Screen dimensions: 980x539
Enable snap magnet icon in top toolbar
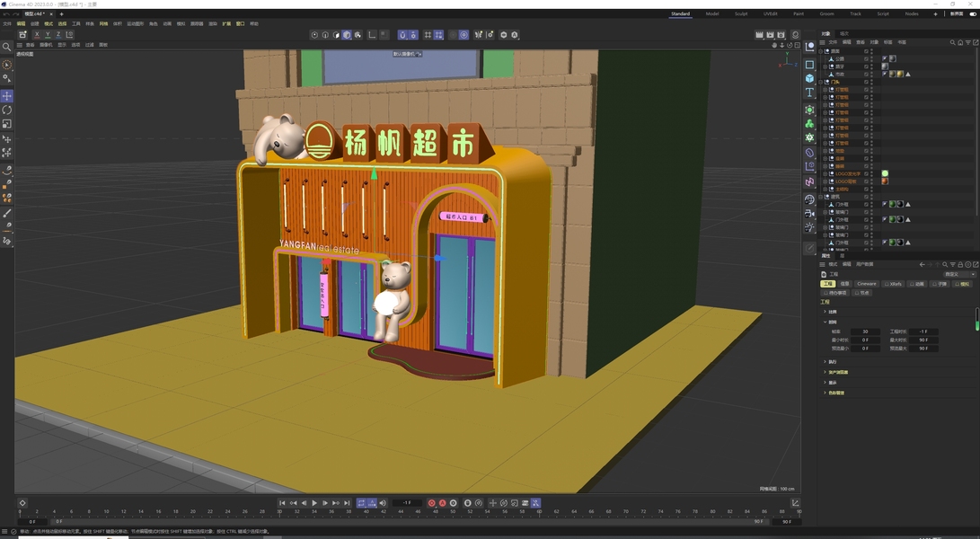(x=402, y=35)
